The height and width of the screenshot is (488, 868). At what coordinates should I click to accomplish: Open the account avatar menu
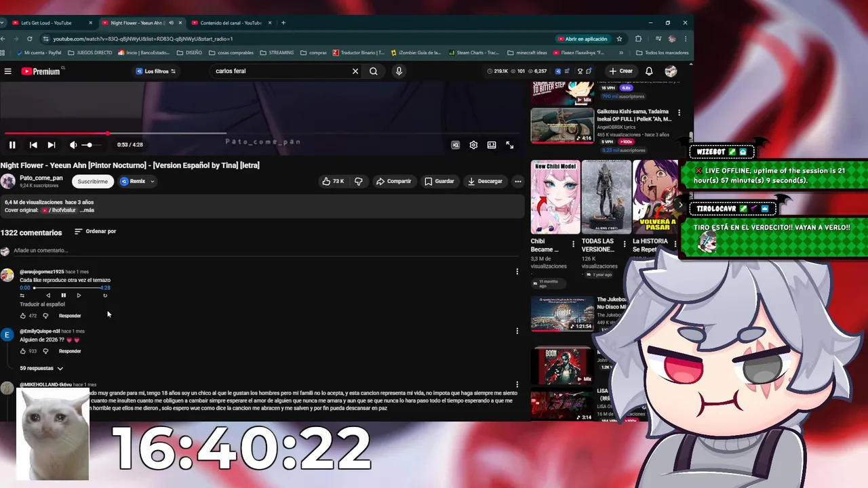(x=671, y=71)
